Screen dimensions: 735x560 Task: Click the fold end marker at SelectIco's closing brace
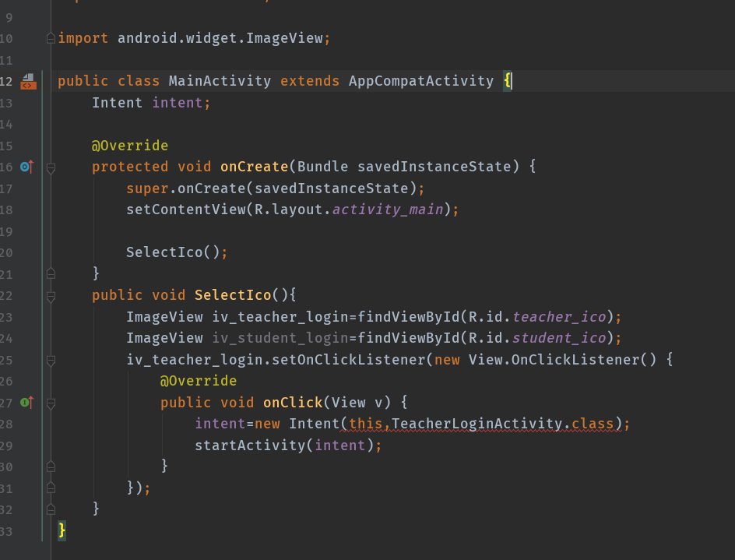(x=51, y=508)
